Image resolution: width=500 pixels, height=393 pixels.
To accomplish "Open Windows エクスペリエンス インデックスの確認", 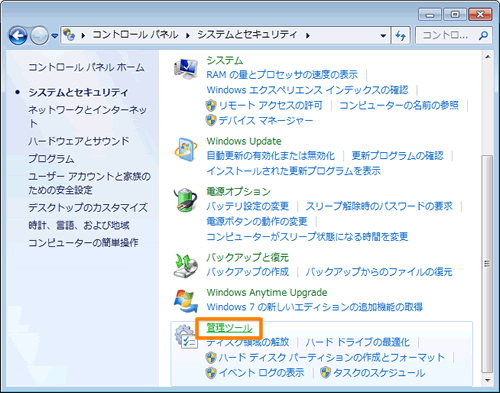I will pos(307,90).
